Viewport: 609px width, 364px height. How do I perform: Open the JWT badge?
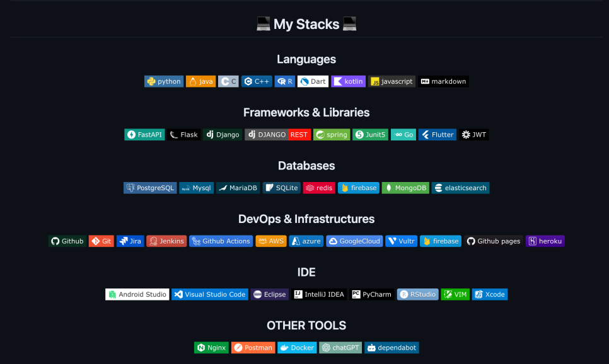coord(474,135)
